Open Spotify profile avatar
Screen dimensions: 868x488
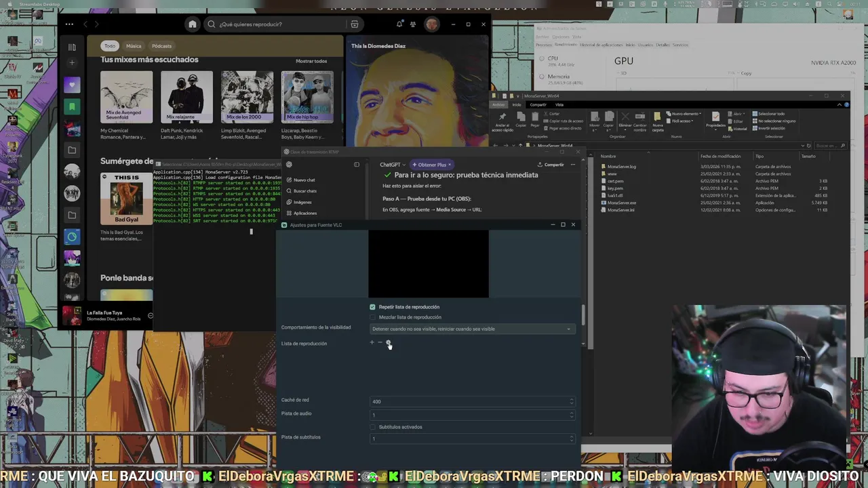click(432, 24)
